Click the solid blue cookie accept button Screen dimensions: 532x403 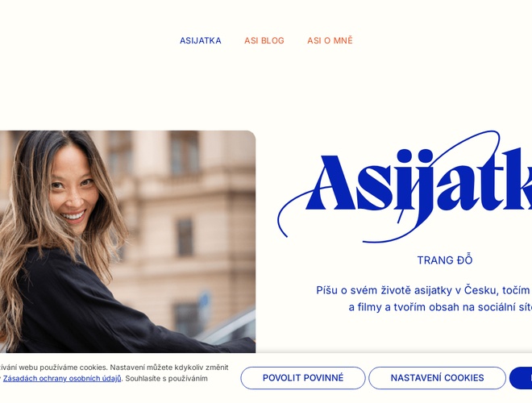521,378
